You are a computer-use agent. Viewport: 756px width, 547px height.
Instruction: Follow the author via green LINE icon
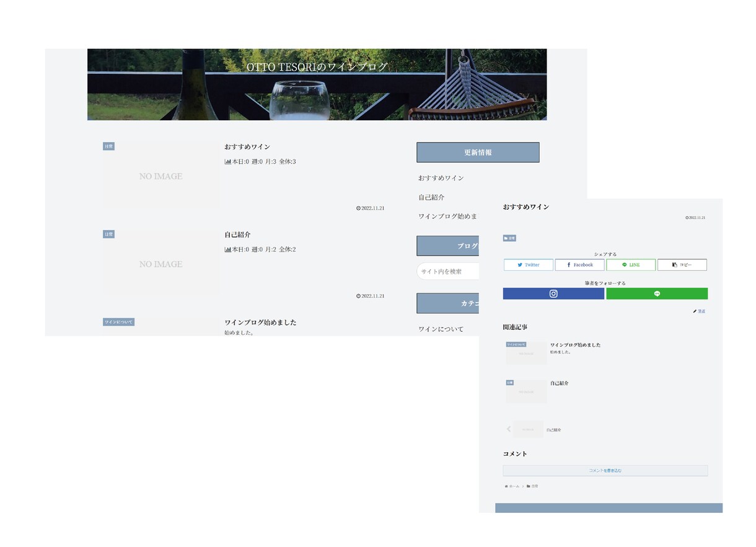pos(657,294)
